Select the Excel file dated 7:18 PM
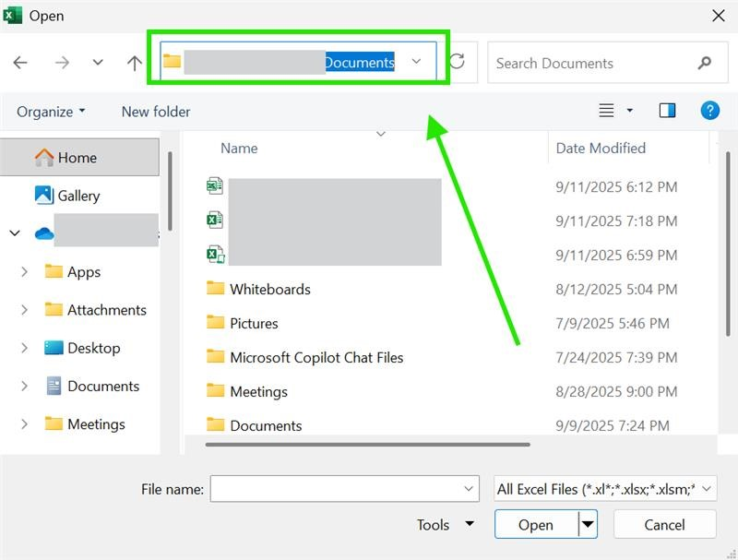Viewport: 738px width, 560px height. (325, 220)
